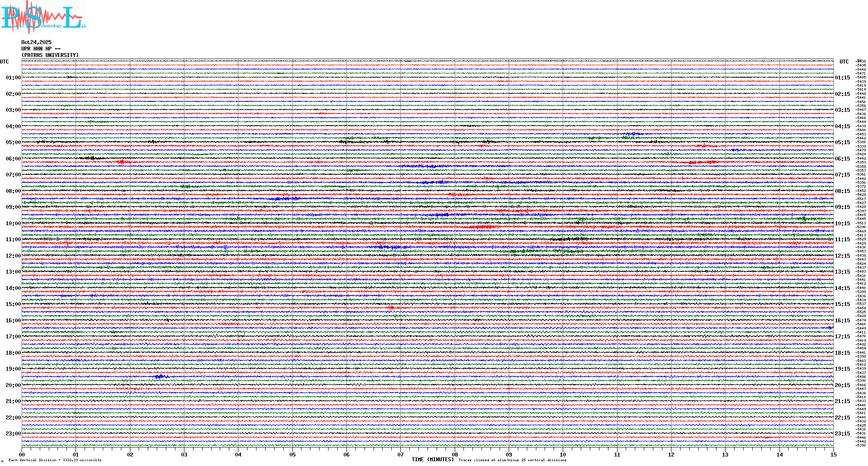
Task: Click the Oct24,2025 date text
Action: (x=36, y=42)
